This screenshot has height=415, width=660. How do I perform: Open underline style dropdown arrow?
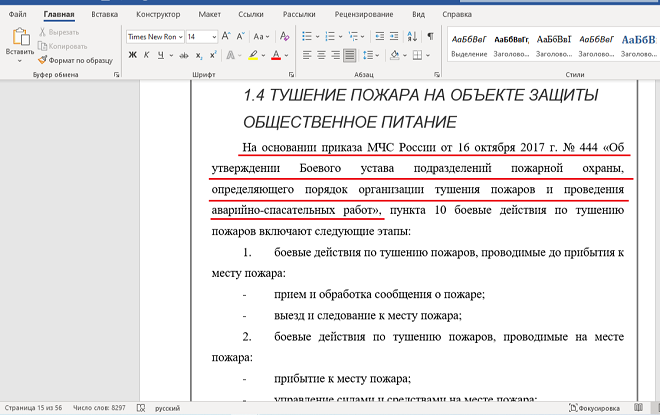click(171, 55)
